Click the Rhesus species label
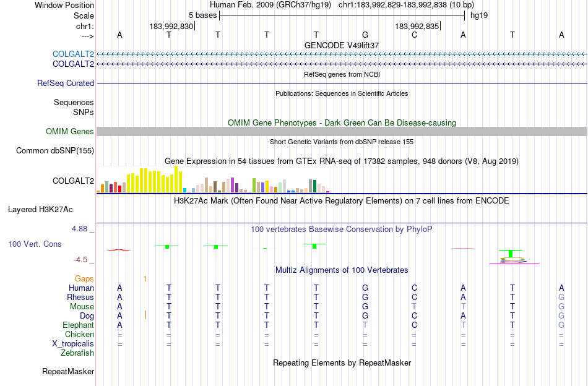 click(80, 297)
